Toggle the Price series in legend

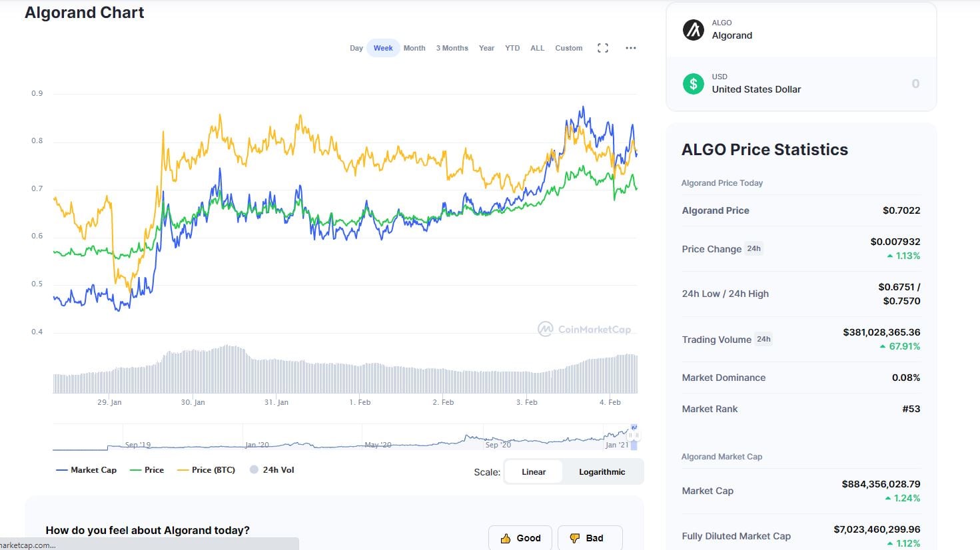147,470
